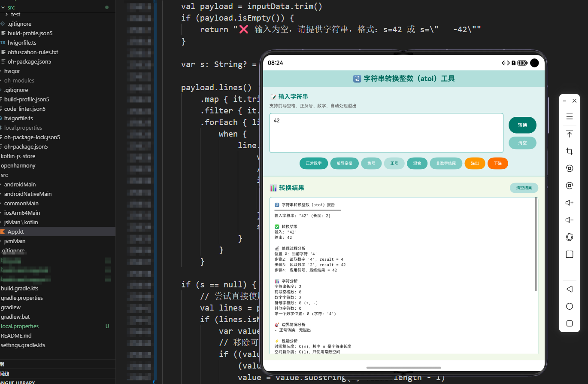Select the 负号 negative sign test chip
588x384 pixels.
click(x=371, y=163)
